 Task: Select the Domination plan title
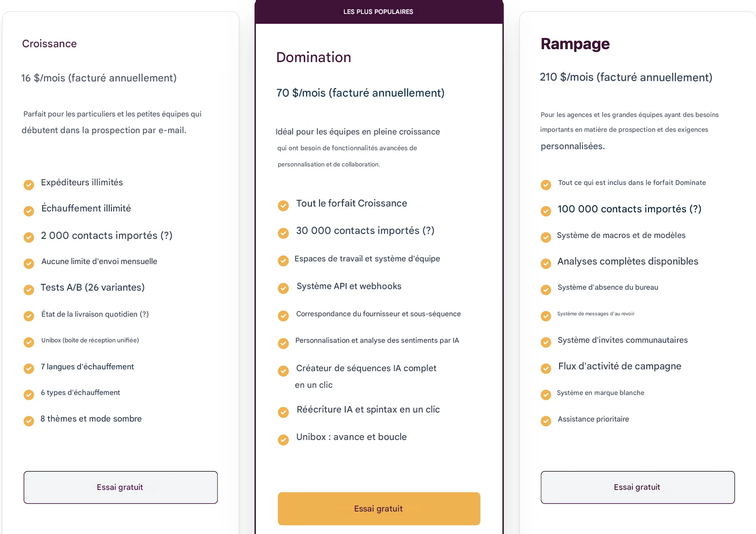(314, 57)
